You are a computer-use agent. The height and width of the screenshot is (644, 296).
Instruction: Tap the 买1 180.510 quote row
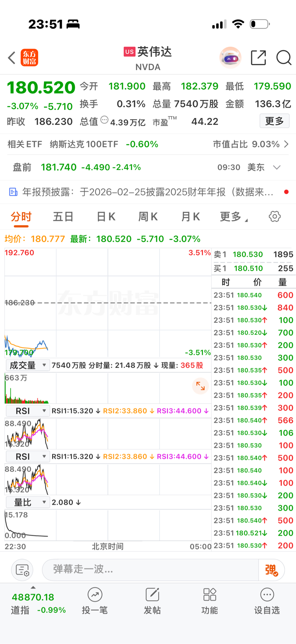(x=254, y=268)
